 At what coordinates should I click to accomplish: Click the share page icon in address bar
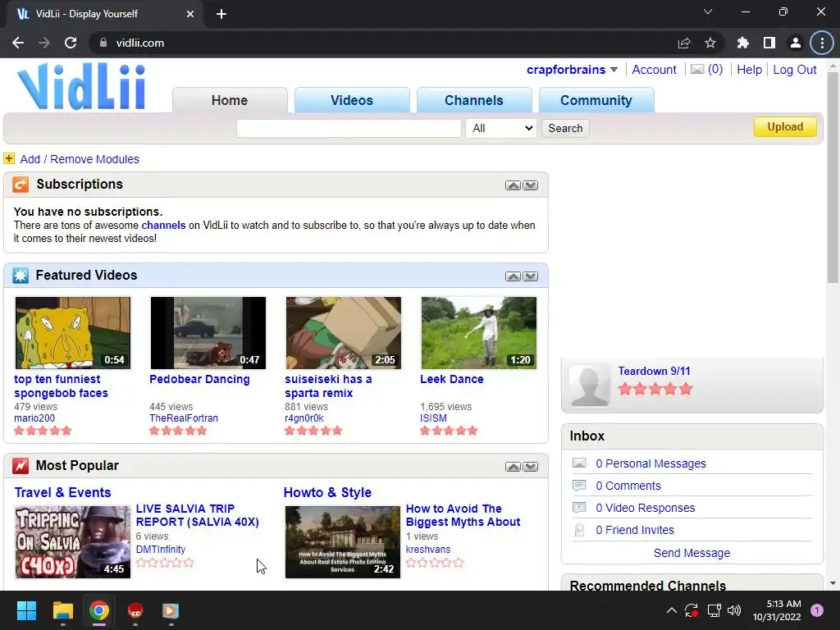[684, 43]
